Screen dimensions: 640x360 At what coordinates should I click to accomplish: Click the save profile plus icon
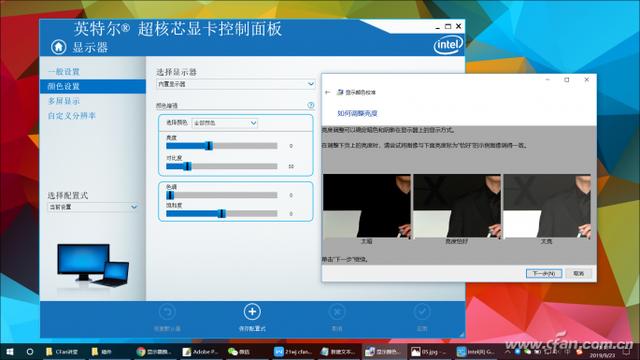[x=252, y=312]
